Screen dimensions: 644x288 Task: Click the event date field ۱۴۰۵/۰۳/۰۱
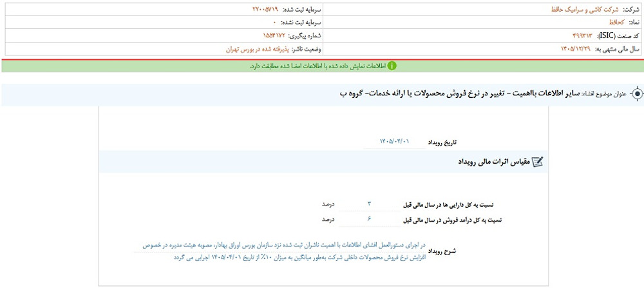395,141
